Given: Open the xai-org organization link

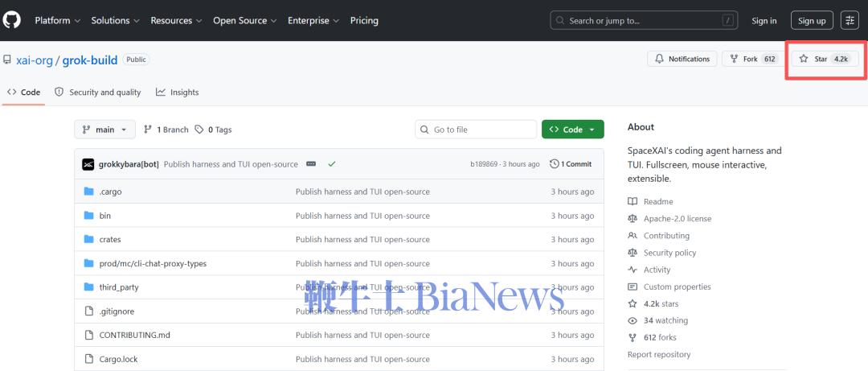Looking at the screenshot, I should point(35,60).
